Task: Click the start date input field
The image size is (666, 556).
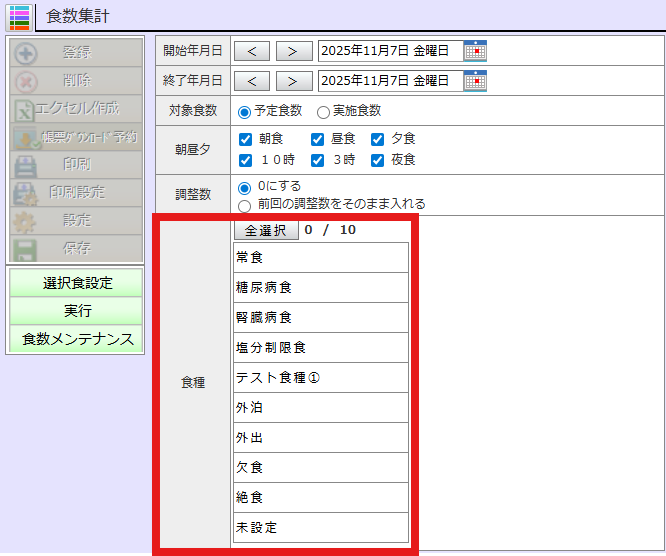Action: pos(390,51)
